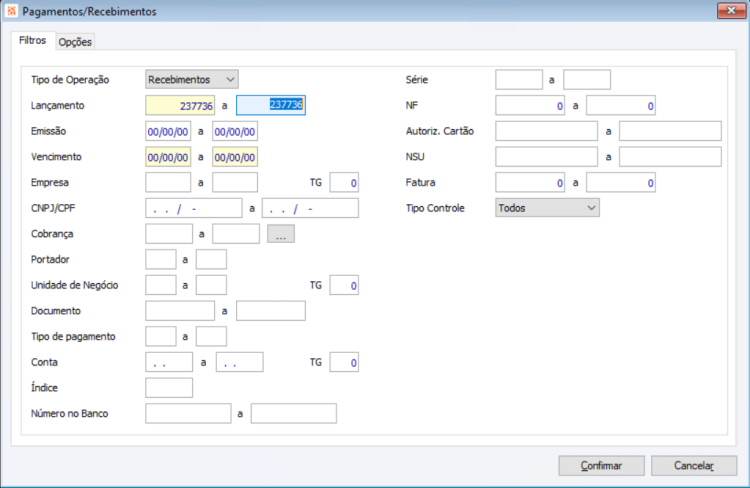Screen dimensions: 750x488
Task: Click the Confirmar button
Action: [601, 466]
